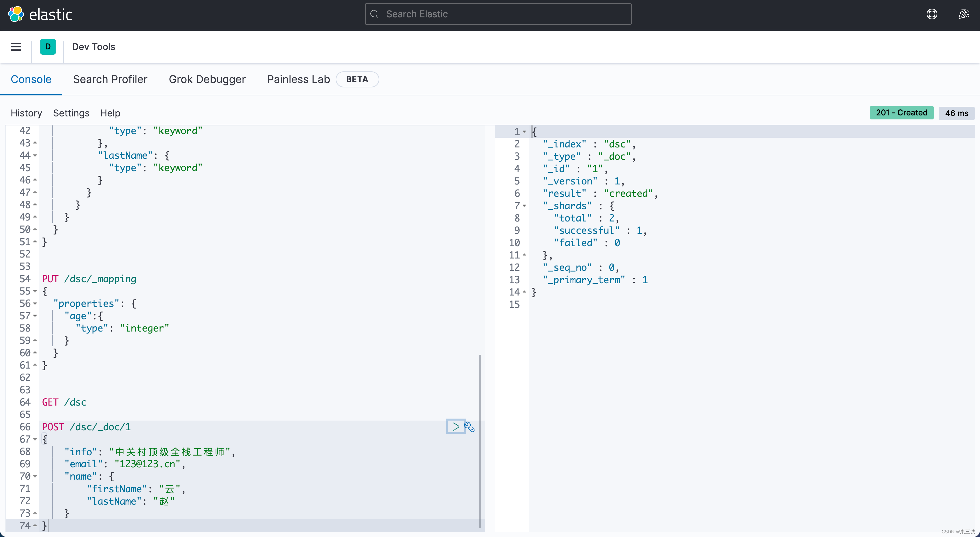Collapse the name object at line 70
Screen dimensions: 980x537
[35, 476]
